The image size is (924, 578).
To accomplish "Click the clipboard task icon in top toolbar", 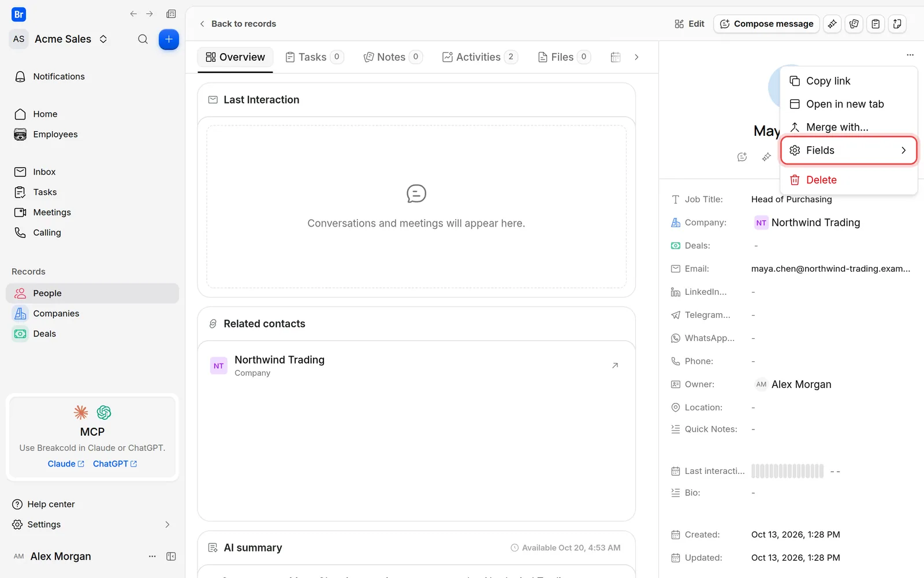I will pos(875,24).
